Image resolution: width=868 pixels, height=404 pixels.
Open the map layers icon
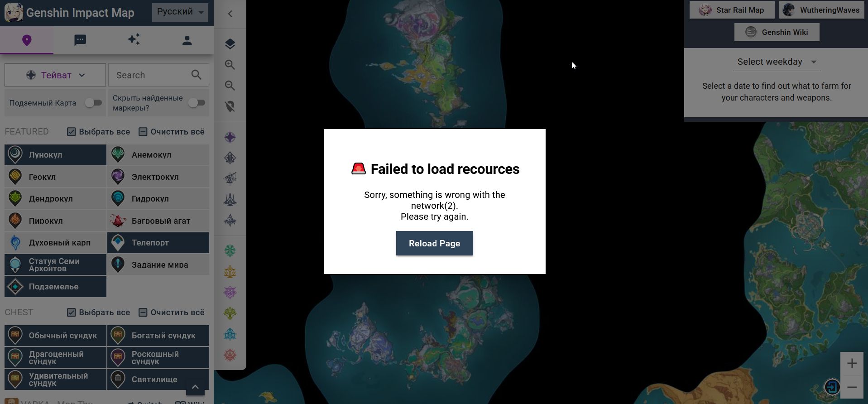[x=230, y=44]
